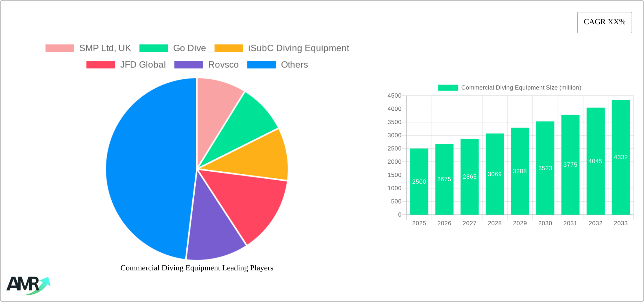Click the 2032 bar labeled 4045

(x=596, y=161)
